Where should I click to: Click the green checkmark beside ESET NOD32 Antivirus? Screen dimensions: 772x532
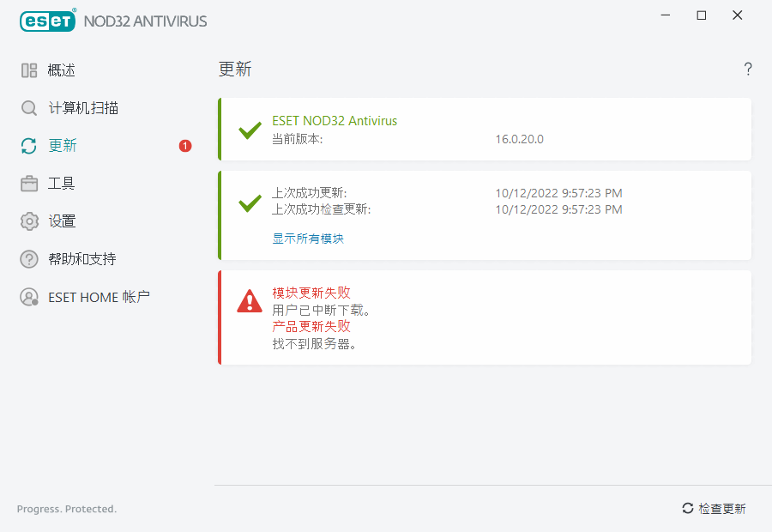point(250,130)
